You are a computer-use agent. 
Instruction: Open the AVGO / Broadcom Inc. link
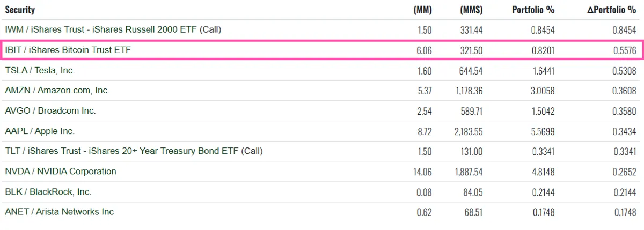pos(50,111)
